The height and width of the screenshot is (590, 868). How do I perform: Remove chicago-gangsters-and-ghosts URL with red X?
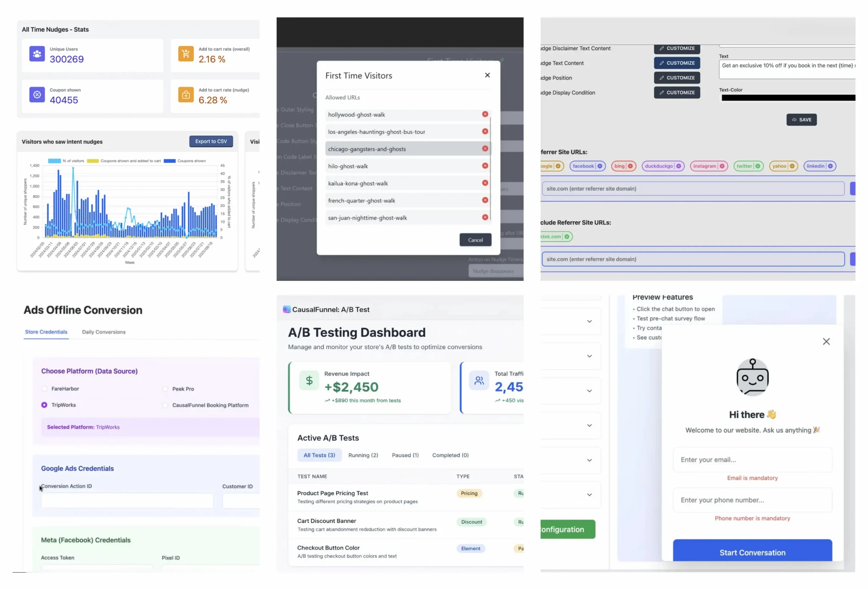coord(485,149)
